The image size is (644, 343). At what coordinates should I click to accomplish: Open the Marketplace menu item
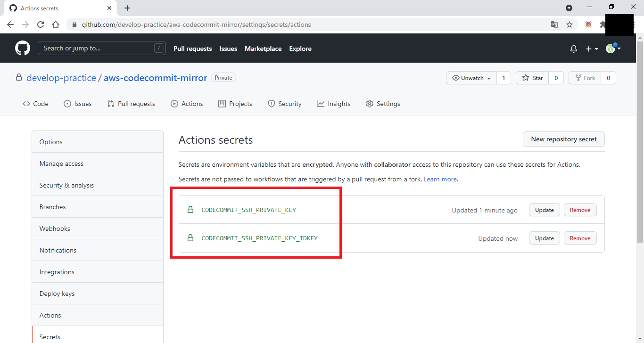[x=263, y=48]
